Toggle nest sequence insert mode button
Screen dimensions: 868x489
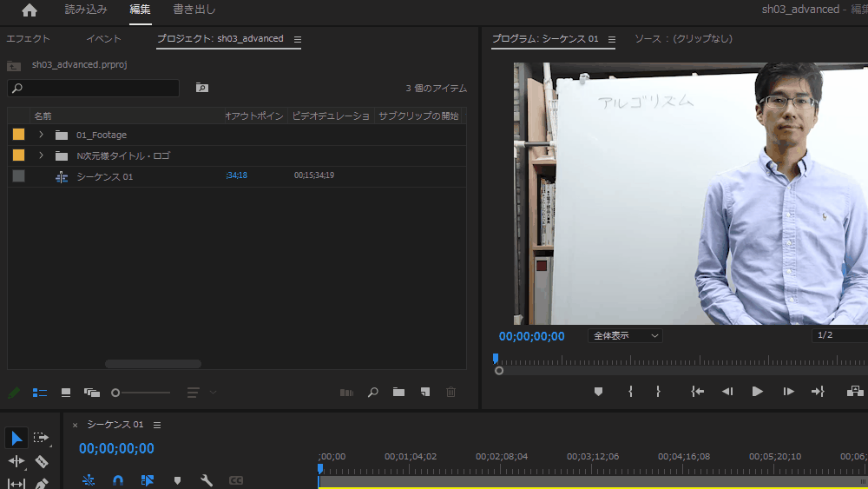[88, 480]
